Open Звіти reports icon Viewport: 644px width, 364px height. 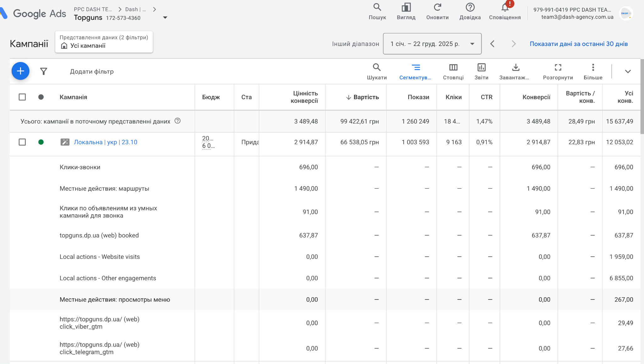click(481, 71)
